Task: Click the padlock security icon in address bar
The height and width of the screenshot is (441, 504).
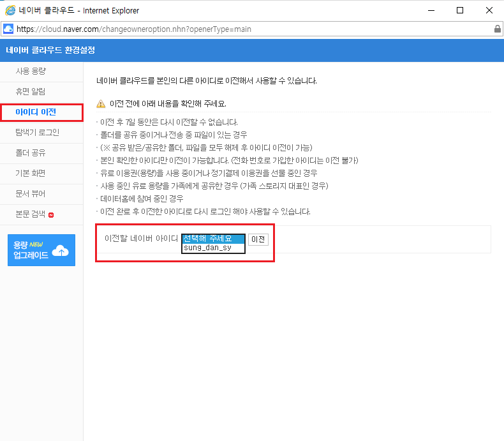Action: click(x=497, y=29)
